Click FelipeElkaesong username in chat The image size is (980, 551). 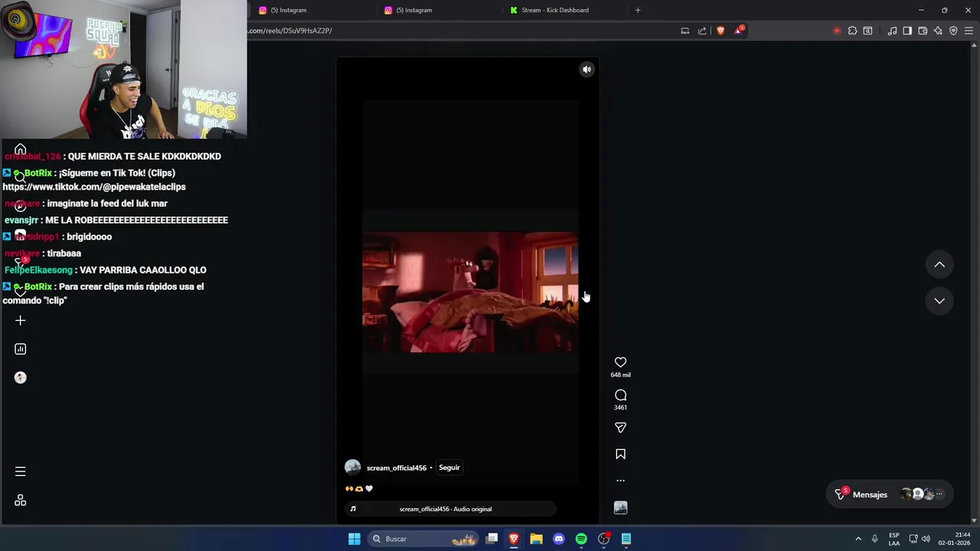pos(38,270)
